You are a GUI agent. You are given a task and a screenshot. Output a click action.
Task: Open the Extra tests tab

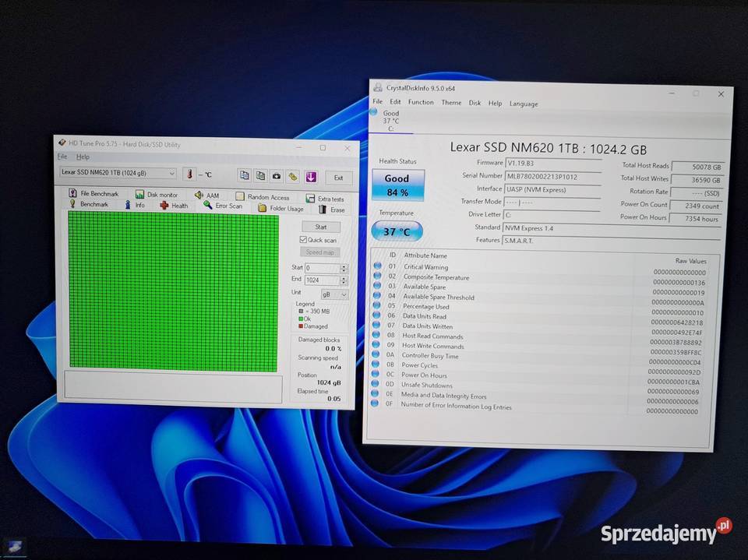325,199
